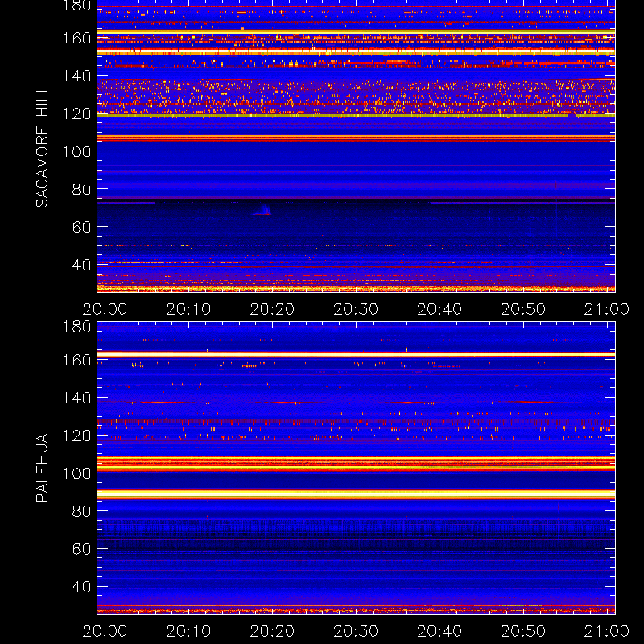Click 20:20 time label under Palehua plot
This screenshot has height=644, width=644.
tap(272, 631)
